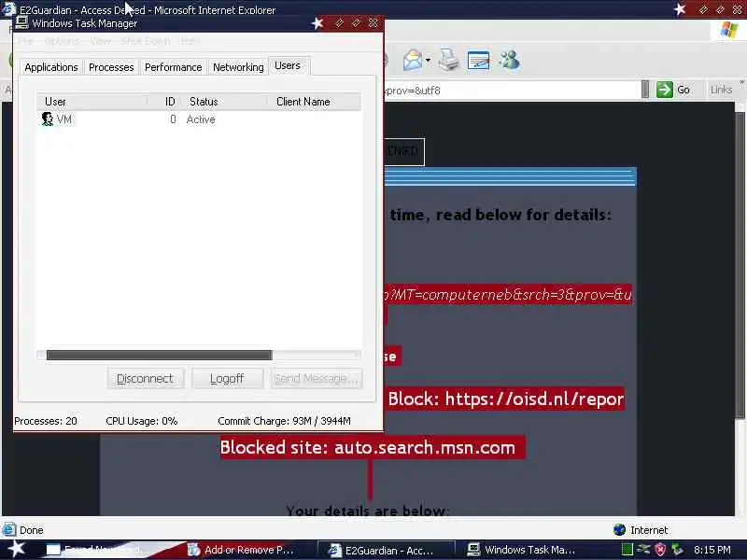Image resolution: width=747 pixels, height=560 pixels.
Task: Sort by the ID column header
Action: [x=164, y=102]
